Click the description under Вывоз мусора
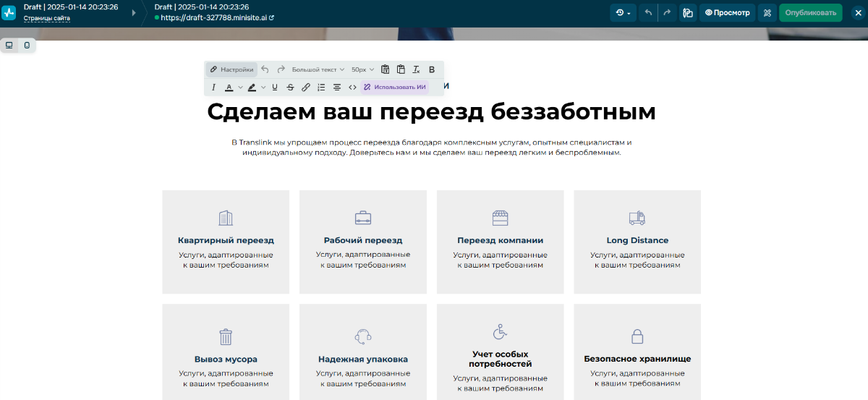The width and height of the screenshot is (868, 400). [226, 378]
